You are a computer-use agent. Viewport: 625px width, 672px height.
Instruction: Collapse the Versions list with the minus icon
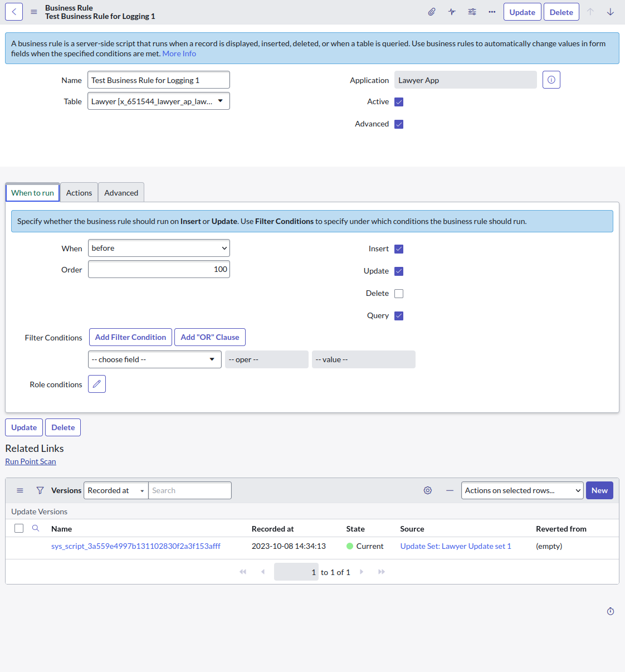pyautogui.click(x=450, y=490)
